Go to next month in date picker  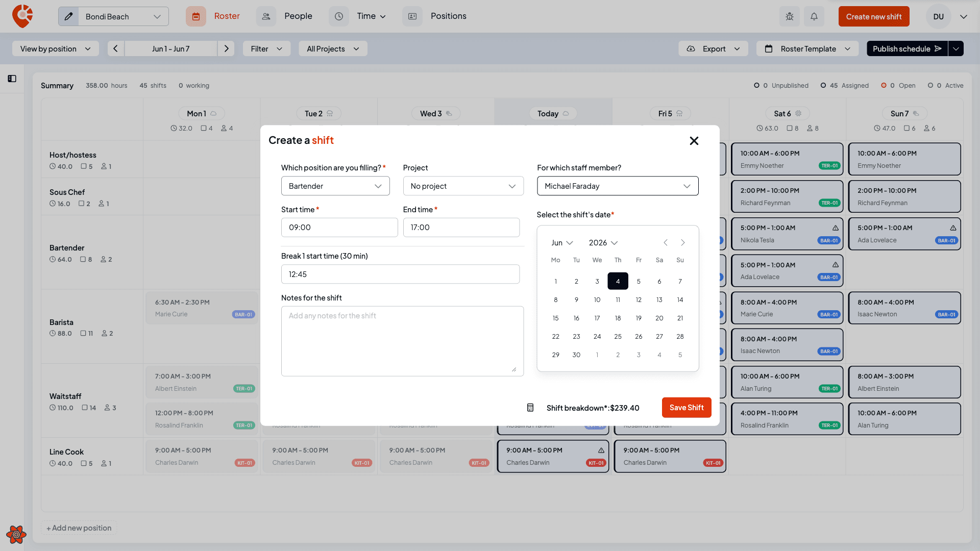coord(683,243)
